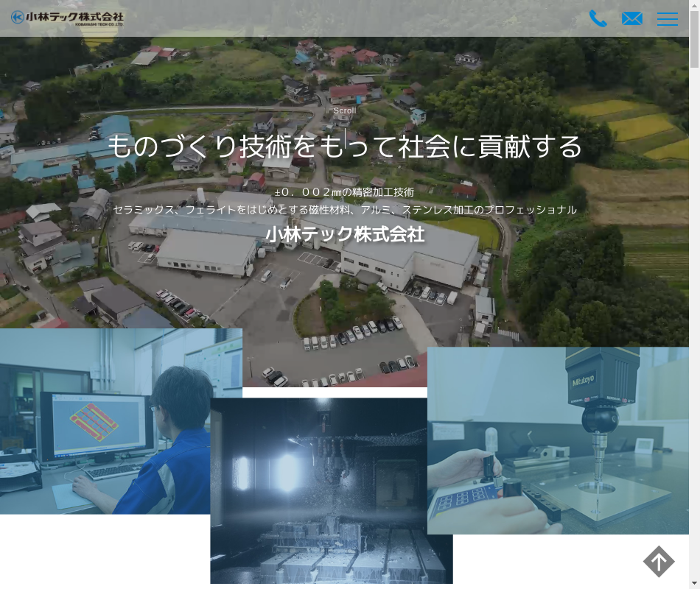Click the Scroll indicator label
Image resolution: width=700 pixels, height=589 pixels.
[x=344, y=110]
